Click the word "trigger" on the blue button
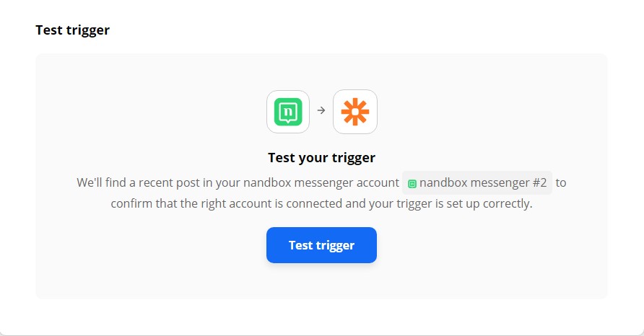 coord(335,245)
